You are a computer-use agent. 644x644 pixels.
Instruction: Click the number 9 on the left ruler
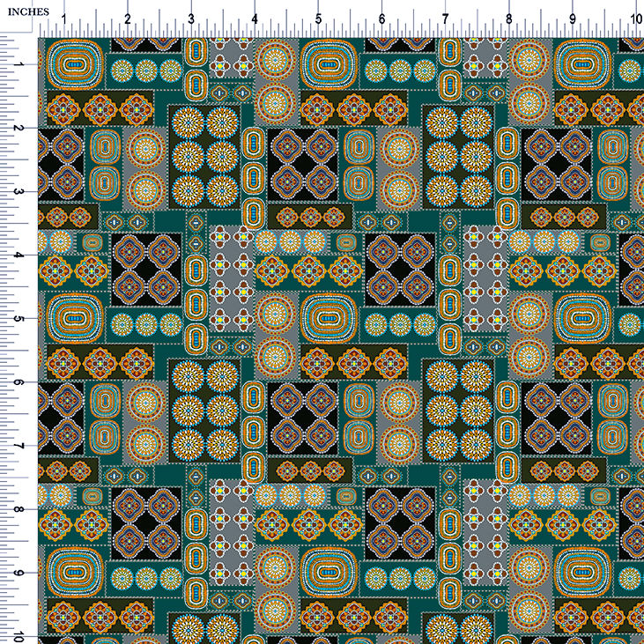[x=19, y=573]
